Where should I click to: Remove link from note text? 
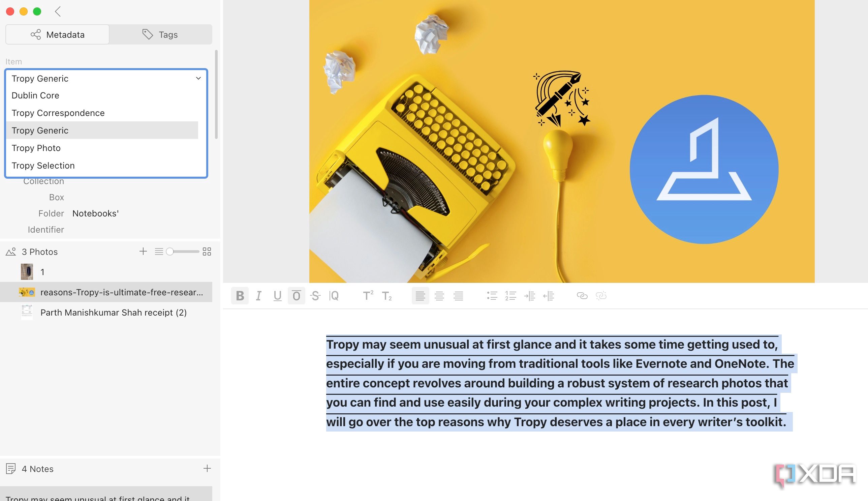pyautogui.click(x=601, y=296)
